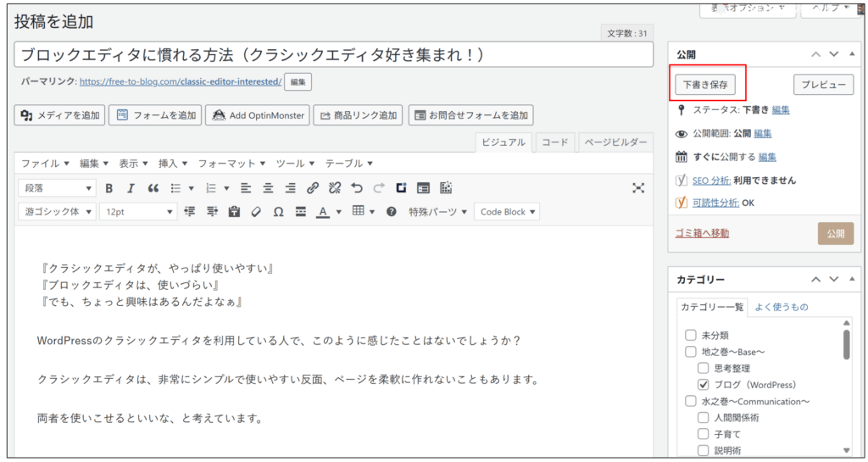This screenshot has width=868, height=462.
Task: Check the 未分類 category
Action: [x=691, y=335]
